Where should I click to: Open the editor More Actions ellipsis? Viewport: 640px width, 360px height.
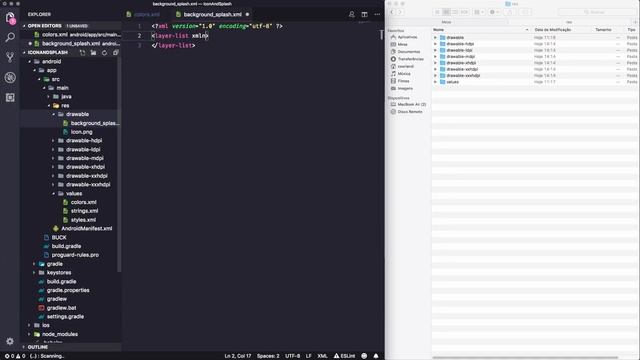(377, 14)
